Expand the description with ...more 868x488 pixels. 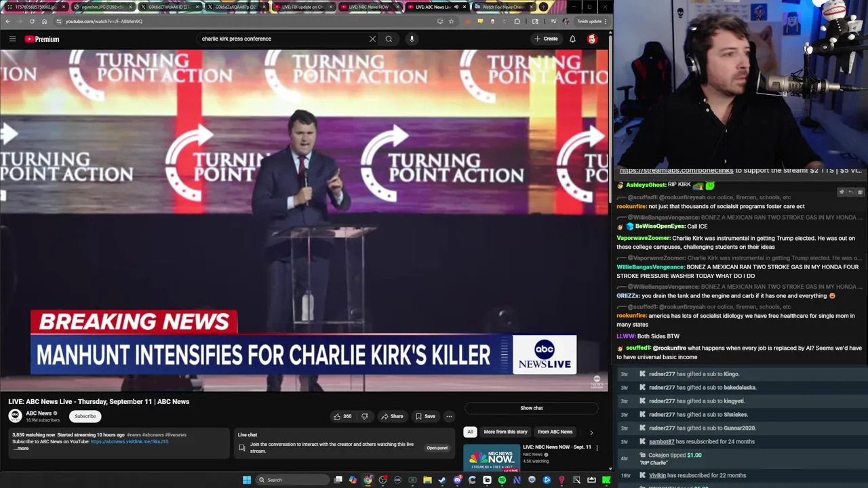tap(22, 449)
